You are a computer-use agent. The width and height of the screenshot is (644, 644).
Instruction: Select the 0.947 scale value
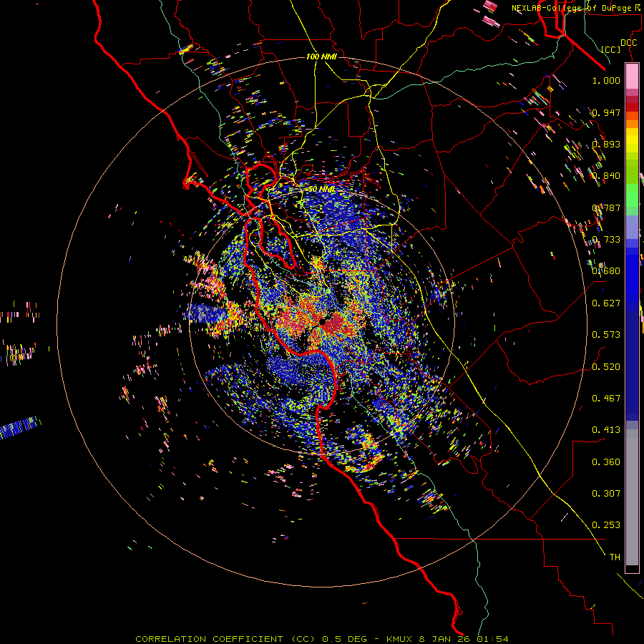(606, 112)
